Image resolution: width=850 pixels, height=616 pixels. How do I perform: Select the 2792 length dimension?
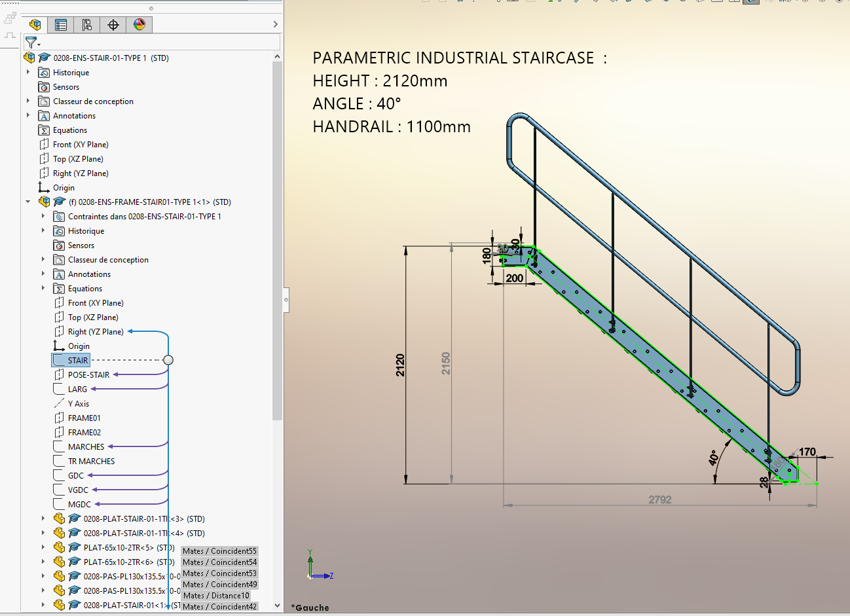pyautogui.click(x=660, y=499)
